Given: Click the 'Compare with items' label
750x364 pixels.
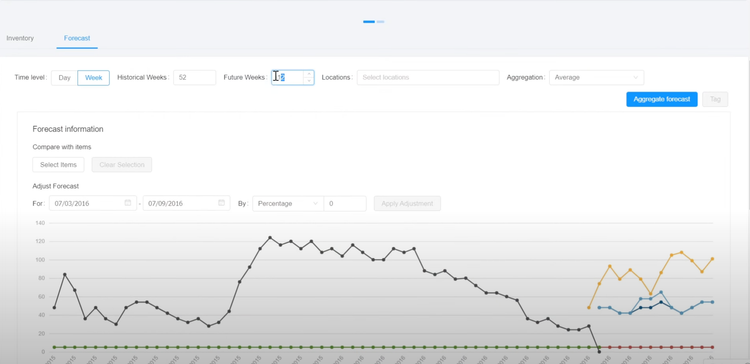Looking at the screenshot, I should click(x=62, y=147).
